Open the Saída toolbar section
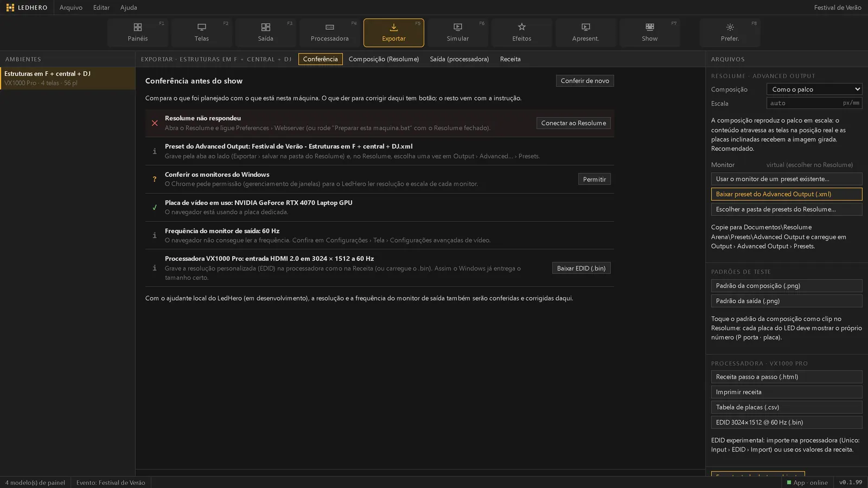The width and height of the screenshot is (868, 488). (x=266, y=33)
